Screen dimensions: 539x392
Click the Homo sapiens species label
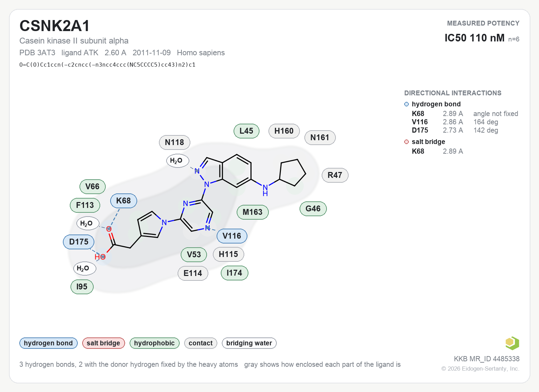click(201, 52)
